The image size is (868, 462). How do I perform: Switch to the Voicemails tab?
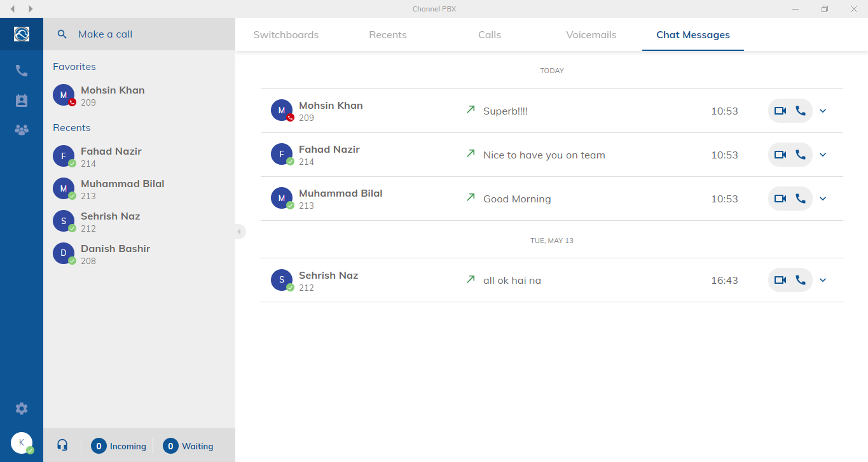pos(591,35)
